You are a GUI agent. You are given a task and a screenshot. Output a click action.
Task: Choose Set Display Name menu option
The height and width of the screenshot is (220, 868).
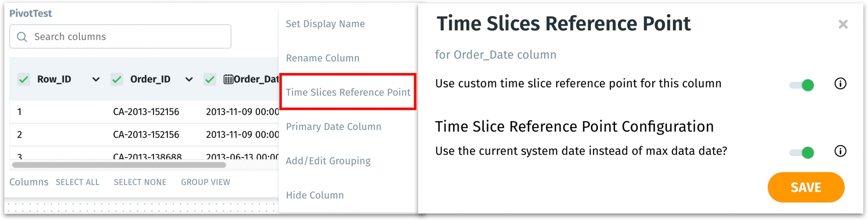(x=325, y=24)
